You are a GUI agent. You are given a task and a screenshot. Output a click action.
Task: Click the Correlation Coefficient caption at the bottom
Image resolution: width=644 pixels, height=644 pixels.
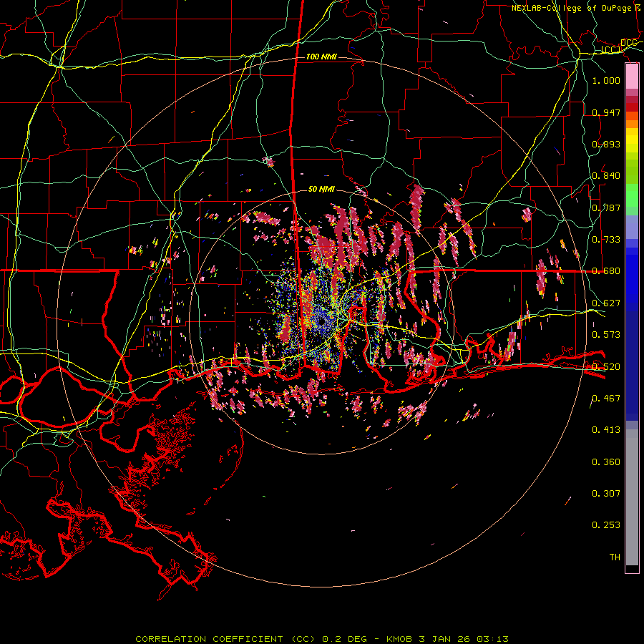point(322,639)
